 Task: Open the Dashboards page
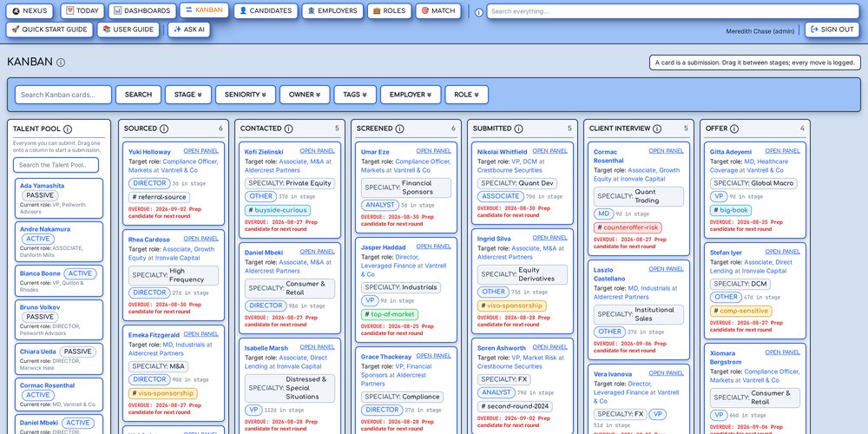(x=142, y=11)
